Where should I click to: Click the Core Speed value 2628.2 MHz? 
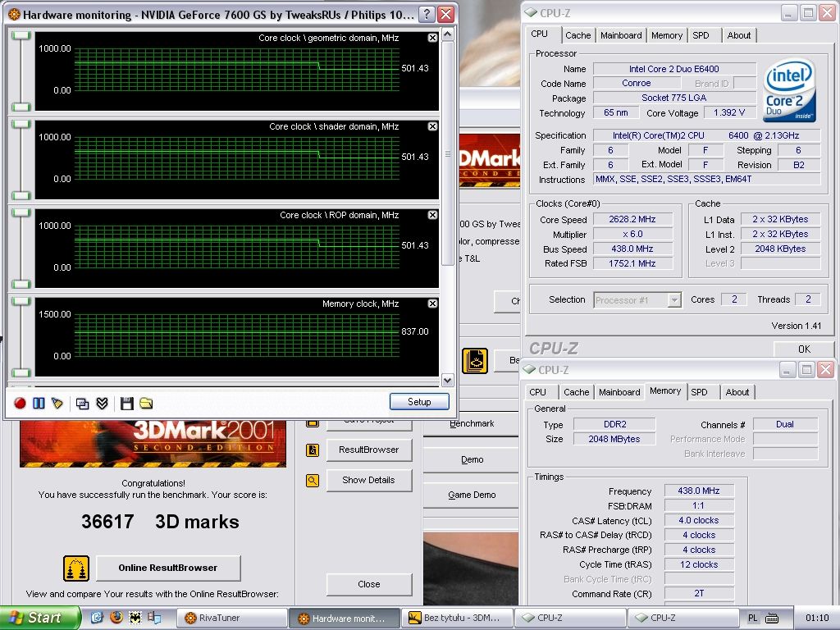[x=632, y=219]
